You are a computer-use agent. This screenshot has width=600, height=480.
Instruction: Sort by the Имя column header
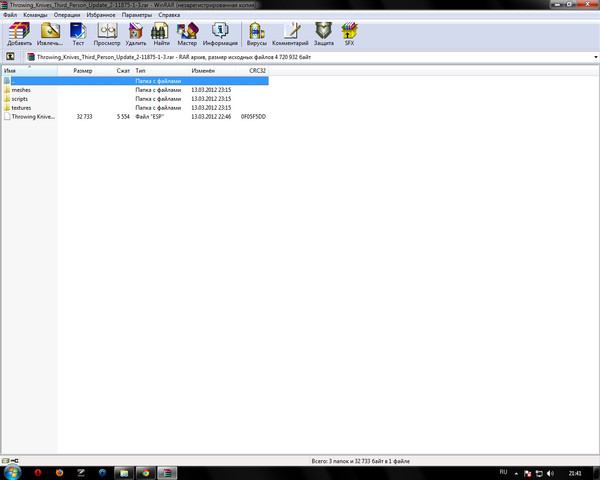coord(29,70)
